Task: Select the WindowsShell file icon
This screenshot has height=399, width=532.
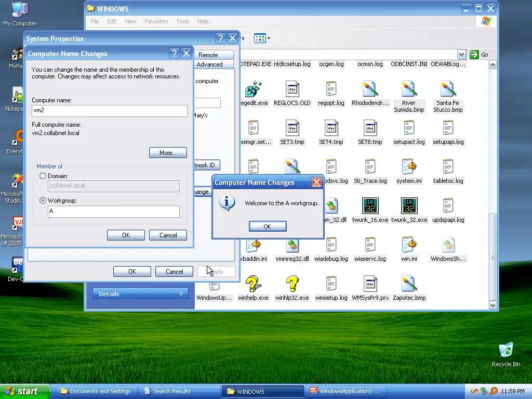Action: click(448, 245)
